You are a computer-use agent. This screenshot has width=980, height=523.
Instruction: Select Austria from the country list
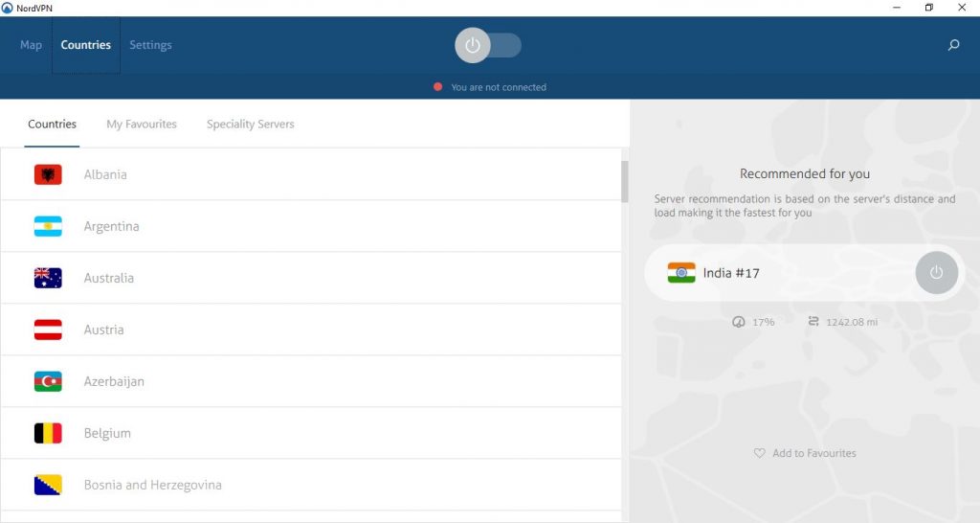[311, 330]
